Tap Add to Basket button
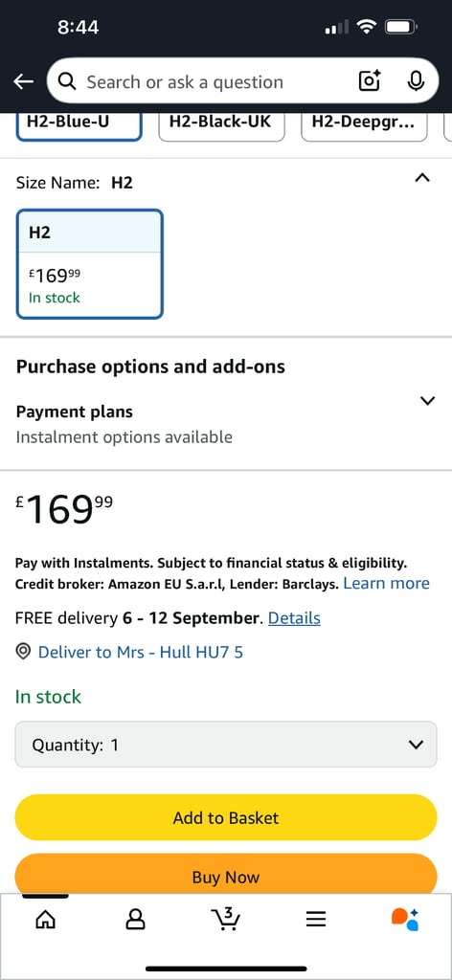 pos(226,817)
